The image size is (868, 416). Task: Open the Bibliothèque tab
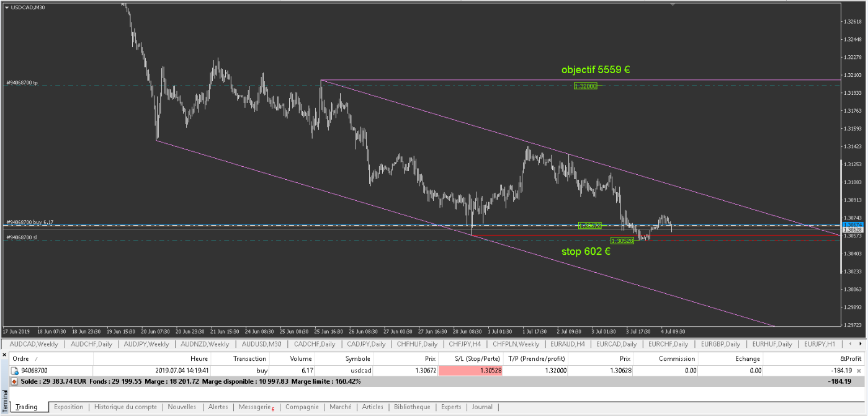[412, 407]
